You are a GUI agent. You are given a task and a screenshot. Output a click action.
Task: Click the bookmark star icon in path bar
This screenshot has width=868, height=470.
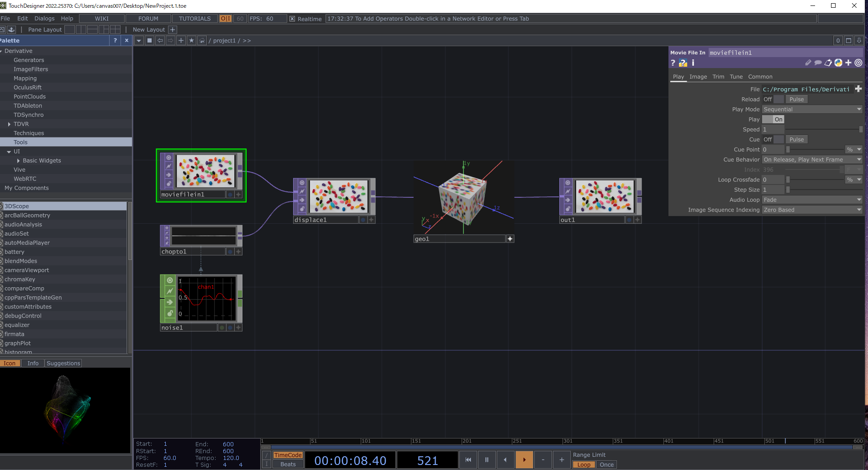[191, 41]
